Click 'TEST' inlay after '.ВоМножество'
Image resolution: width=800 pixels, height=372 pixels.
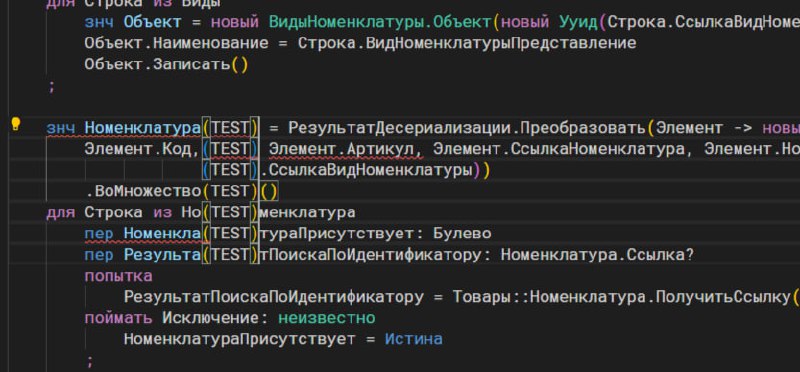tap(230, 191)
